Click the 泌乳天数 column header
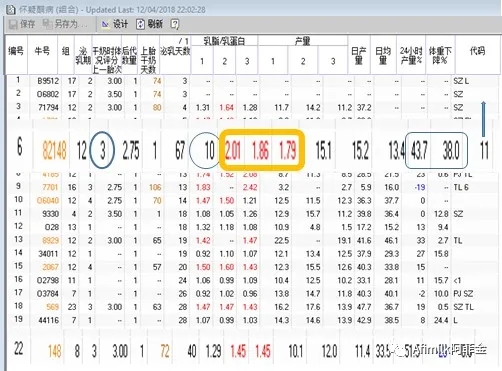Image resolution: width=502 pixels, height=371 pixels. (x=175, y=51)
